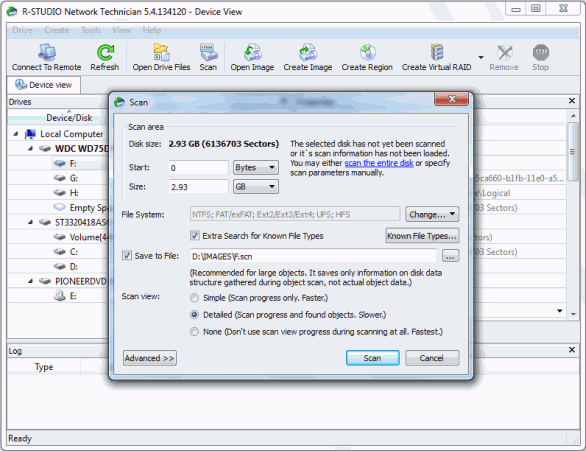The height and width of the screenshot is (451, 586).
Task: Select the Simple scan view option
Action: click(x=194, y=298)
